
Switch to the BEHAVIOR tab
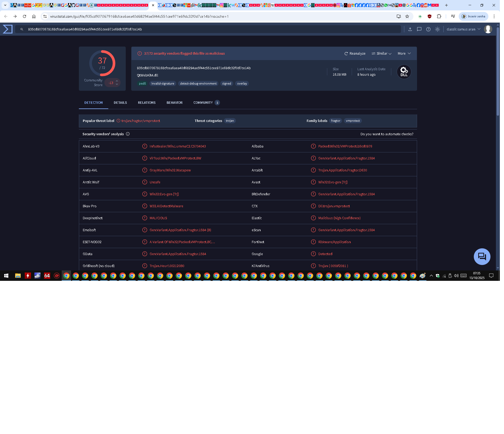[x=174, y=103]
